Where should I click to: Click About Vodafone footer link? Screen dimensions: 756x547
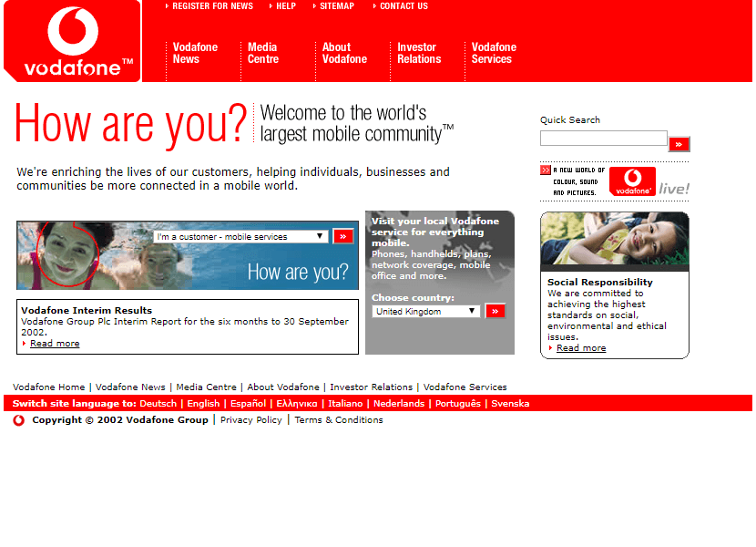pyautogui.click(x=283, y=387)
